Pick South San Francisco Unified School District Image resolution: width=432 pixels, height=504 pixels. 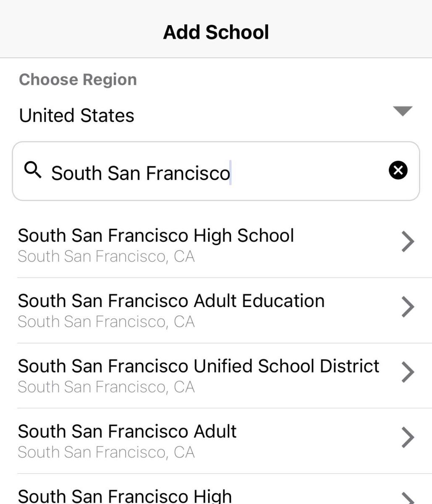click(x=198, y=366)
